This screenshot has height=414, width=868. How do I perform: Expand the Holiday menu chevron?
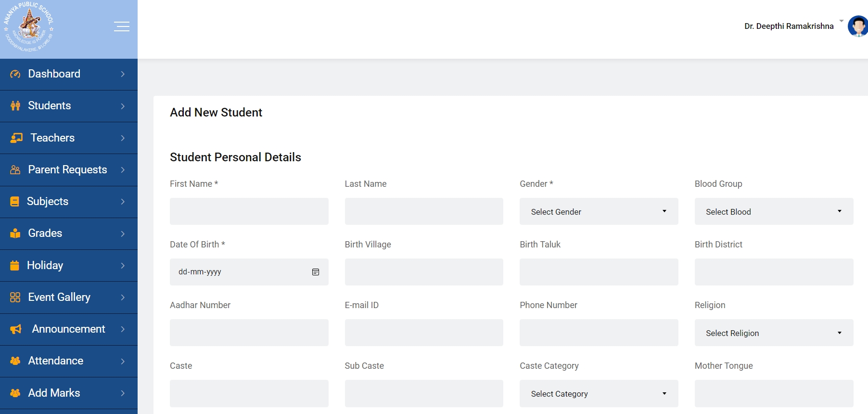click(x=123, y=265)
